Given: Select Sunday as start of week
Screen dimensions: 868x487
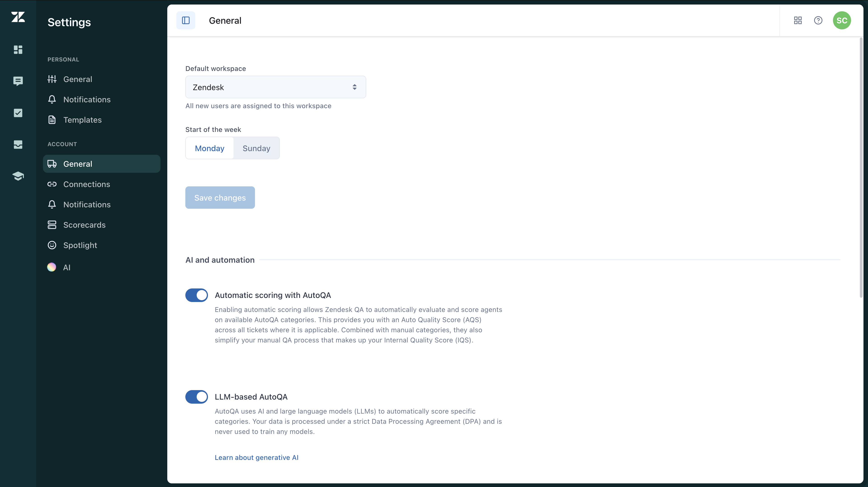Looking at the screenshot, I should click(x=256, y=148).
